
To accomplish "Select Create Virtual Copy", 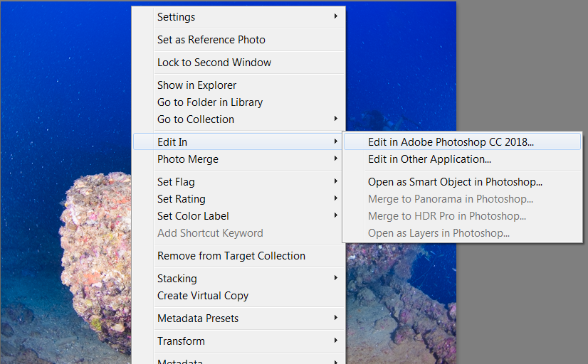I will tap(238, 296).
